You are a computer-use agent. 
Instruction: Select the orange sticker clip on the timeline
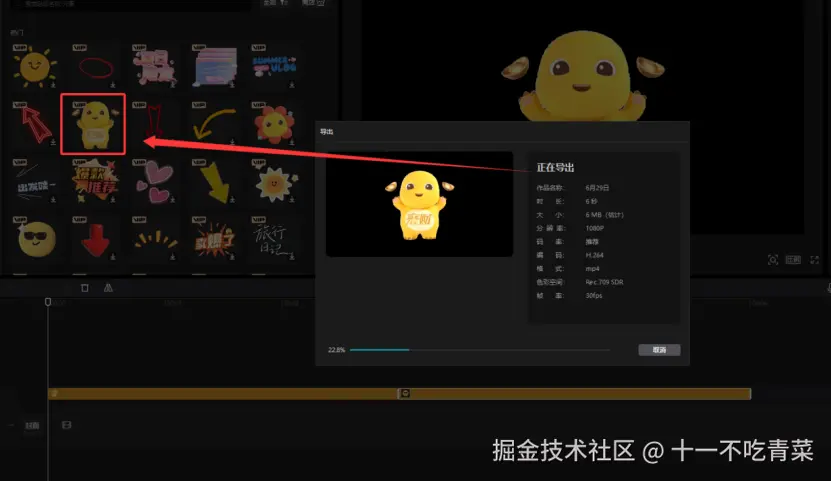click(400, 394)
